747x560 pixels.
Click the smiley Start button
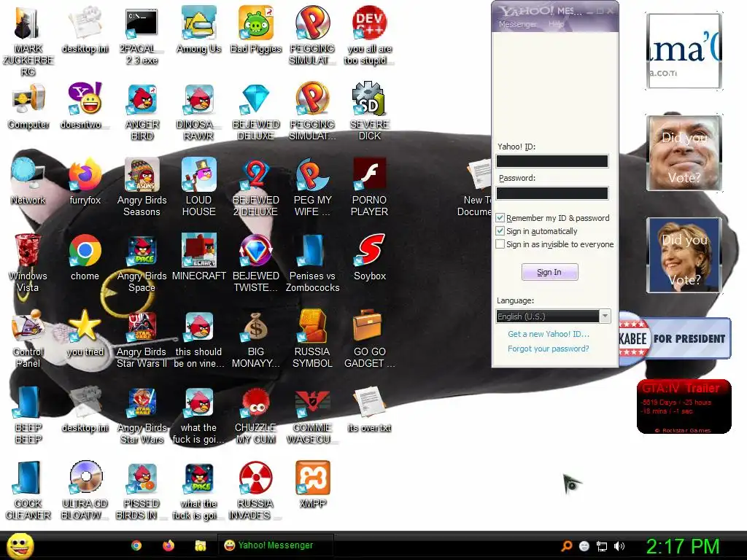pos(20,545)
